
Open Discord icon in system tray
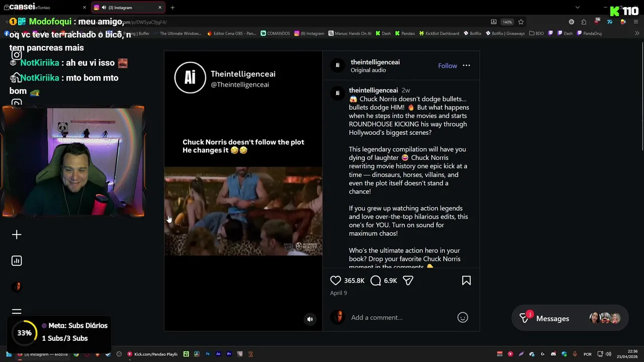pyautogui.click(x=553, y=354)
